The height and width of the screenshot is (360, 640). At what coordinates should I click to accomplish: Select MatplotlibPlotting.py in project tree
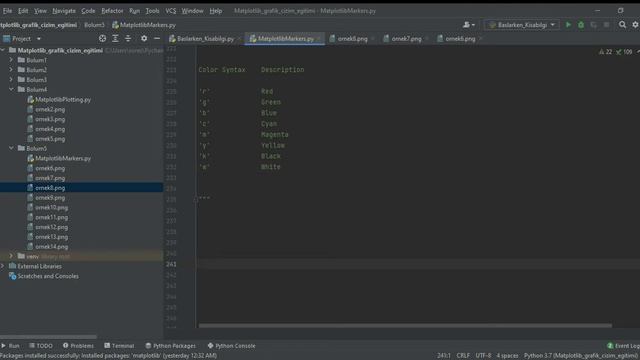coord(63,100)
